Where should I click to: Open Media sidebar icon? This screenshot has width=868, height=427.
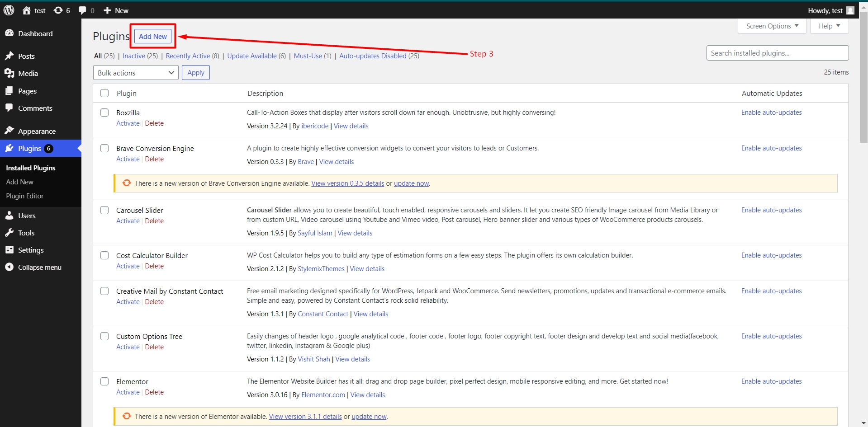click(x=9, y=73)
